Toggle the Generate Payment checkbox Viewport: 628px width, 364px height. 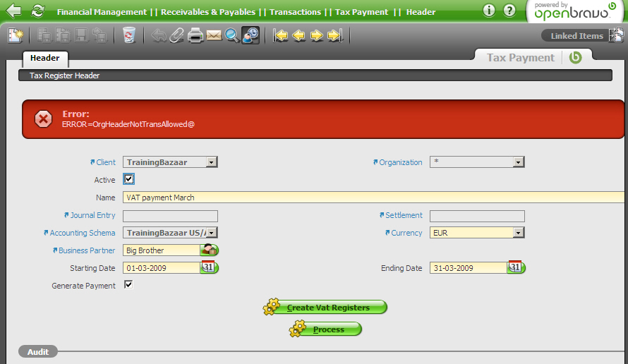click(128, 285)
